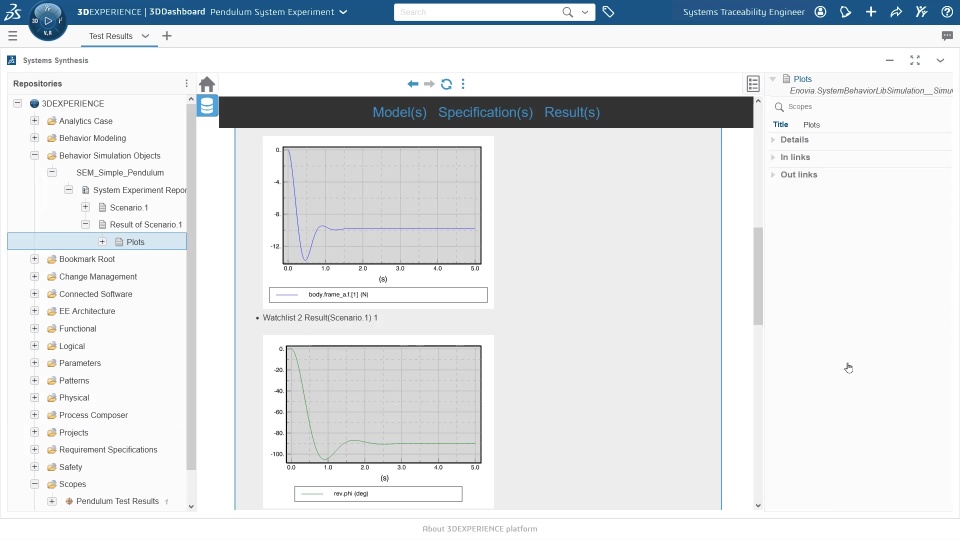Open About 3DEXPERIENCE platform link
This screenshot has height=540, width=960.
click(479, 529)
